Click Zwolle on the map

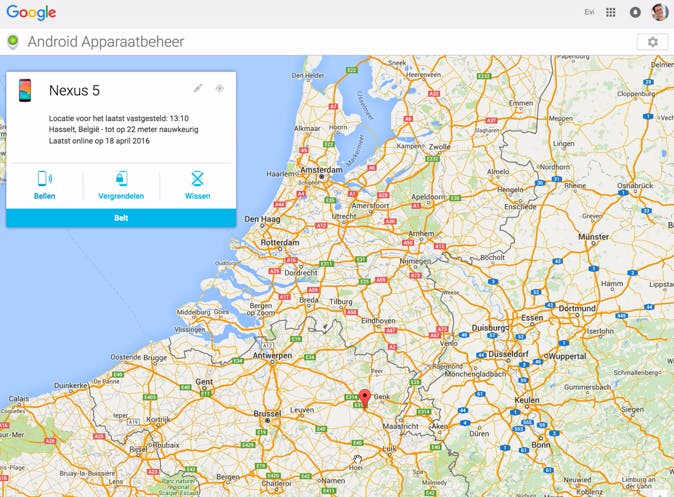click(x=440, y=147)
